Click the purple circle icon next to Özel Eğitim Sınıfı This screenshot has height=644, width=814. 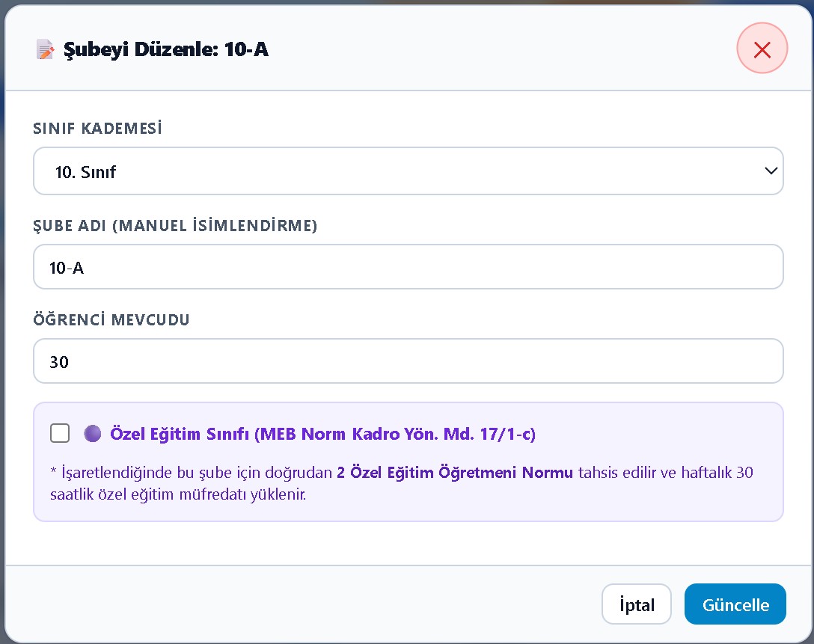pyautogui.click(x=93, y=433)
